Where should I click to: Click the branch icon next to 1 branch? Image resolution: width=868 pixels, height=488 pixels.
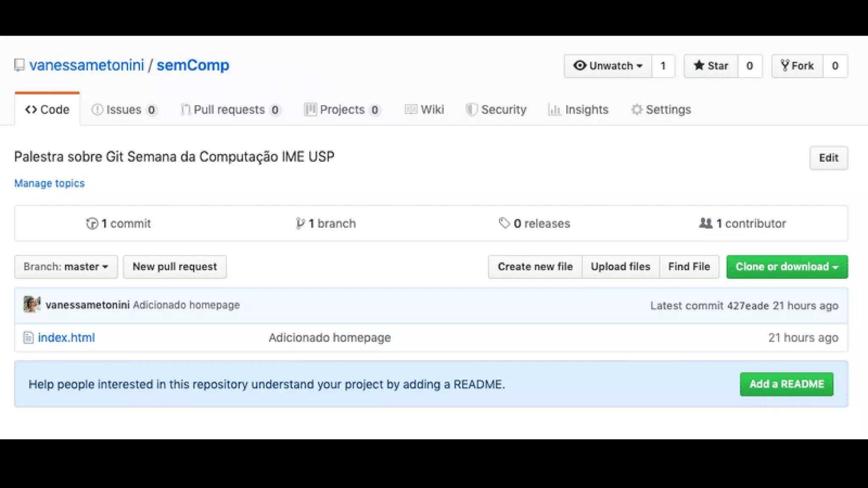[300, 223]
